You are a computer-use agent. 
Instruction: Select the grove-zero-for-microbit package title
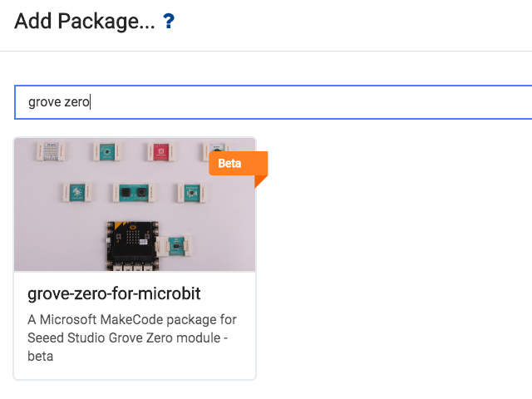(114, 293)
